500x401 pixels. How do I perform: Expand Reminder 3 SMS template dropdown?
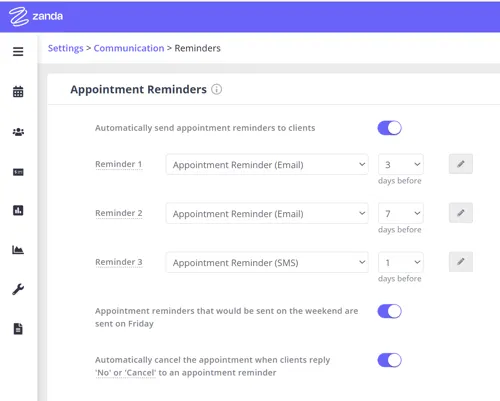267,262
